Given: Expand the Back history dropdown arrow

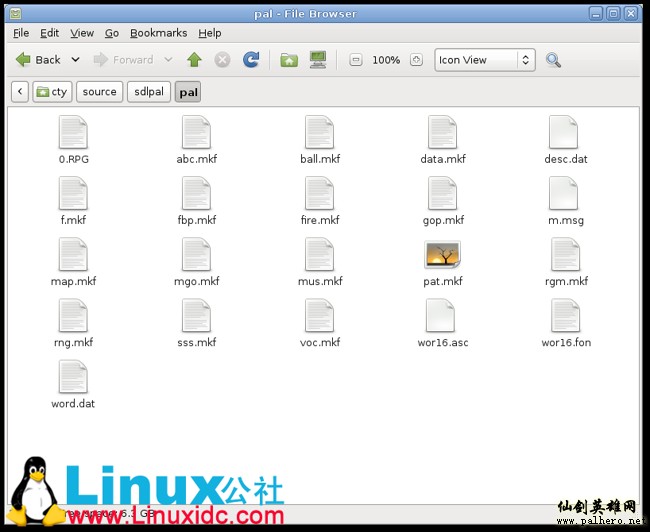Looking at the screenshot, I should point(75,60).
